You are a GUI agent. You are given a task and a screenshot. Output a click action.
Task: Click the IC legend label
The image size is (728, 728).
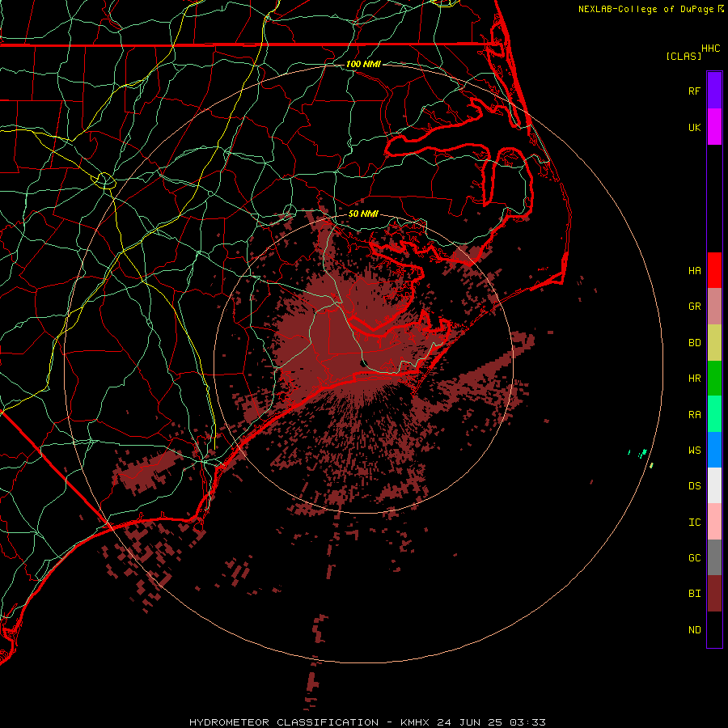tap(695, 522)
